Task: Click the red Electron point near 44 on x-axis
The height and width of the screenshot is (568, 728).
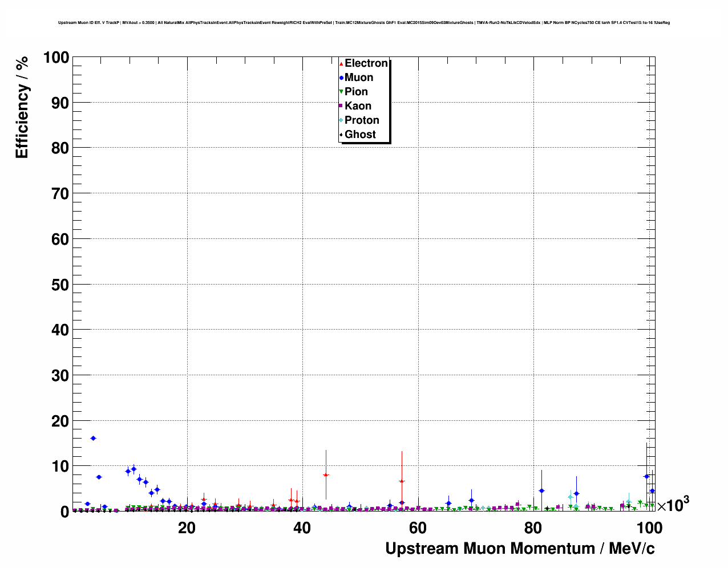Action: click(x=326, y=474)
